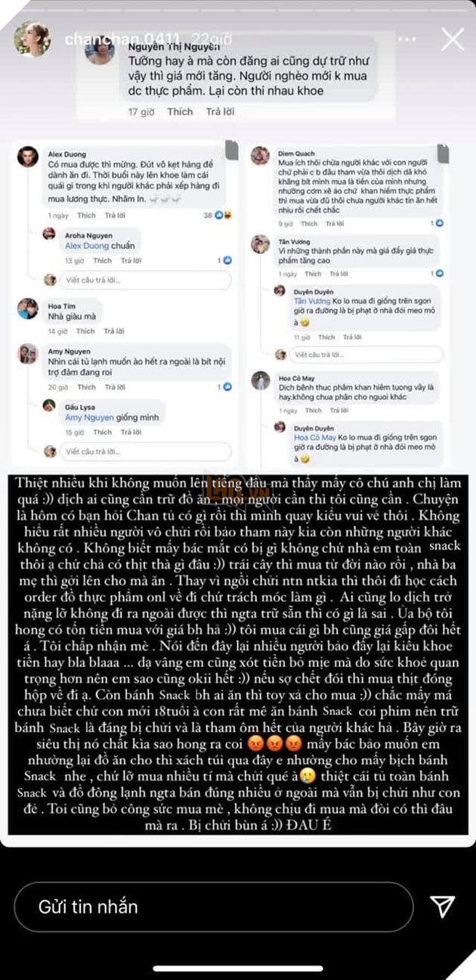Tap the 'Gửi tin nhắn' message field
The height and width of the screenshot is (980, 476).
(x=214, y=907)
